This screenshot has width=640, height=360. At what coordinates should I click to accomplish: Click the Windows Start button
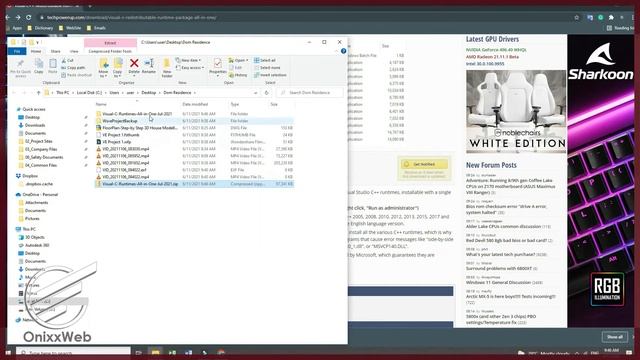click(8, 353)
